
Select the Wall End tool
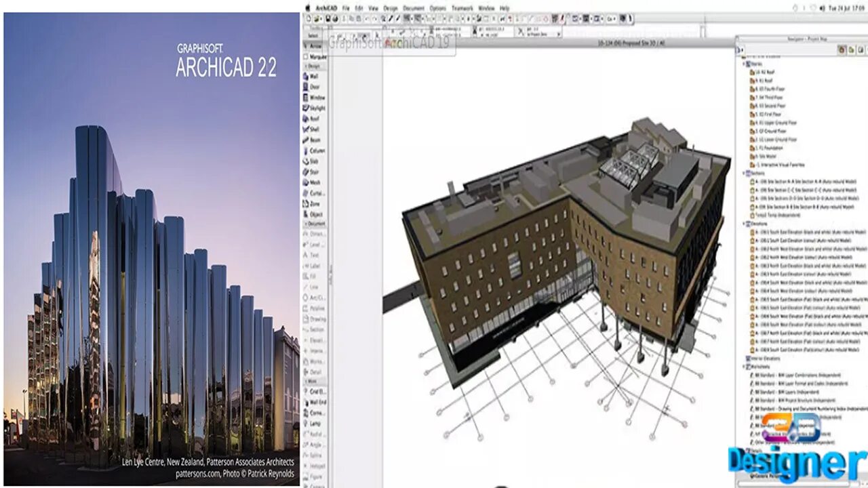[315, 403]
